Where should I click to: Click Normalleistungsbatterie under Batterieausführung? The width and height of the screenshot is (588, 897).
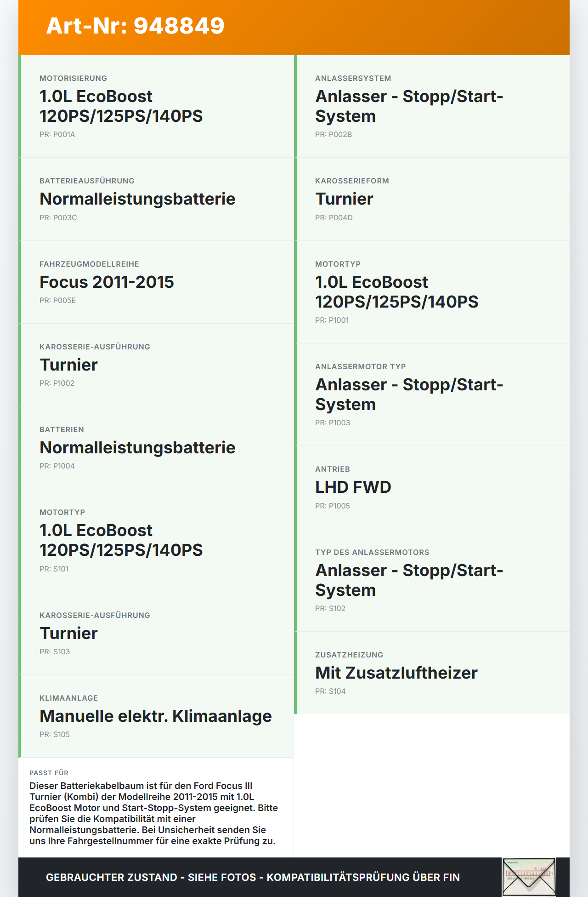(137, 199)
